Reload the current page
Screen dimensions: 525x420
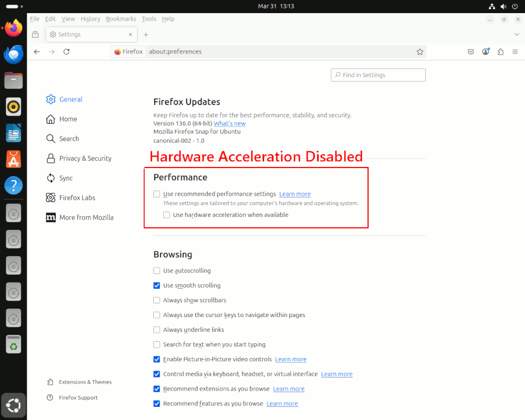pos(66,51)
